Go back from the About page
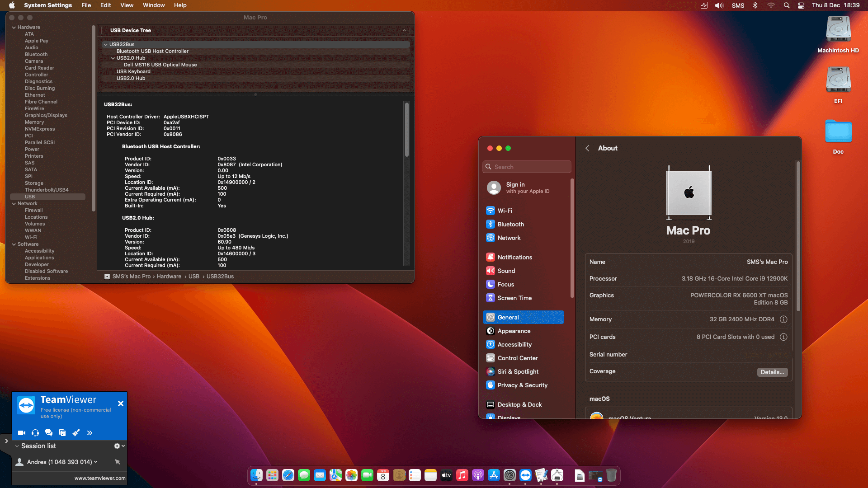868x488 pixels. 587,148
